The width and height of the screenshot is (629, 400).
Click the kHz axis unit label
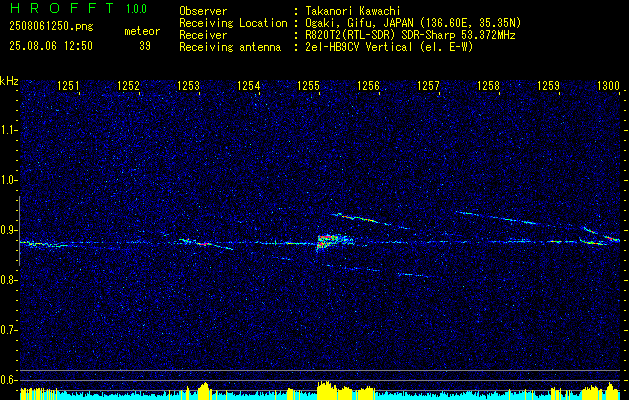point(9,81)
